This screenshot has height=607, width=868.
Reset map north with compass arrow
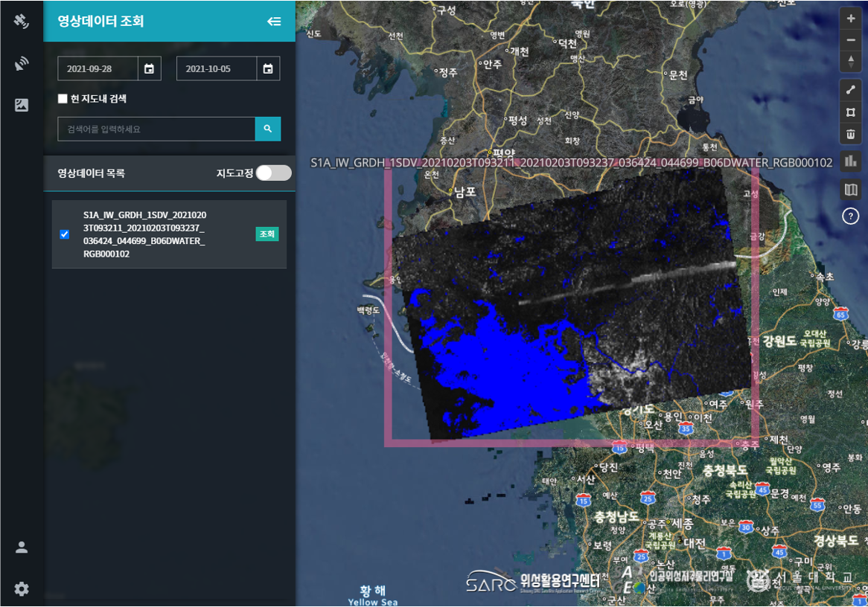point(851,61)
